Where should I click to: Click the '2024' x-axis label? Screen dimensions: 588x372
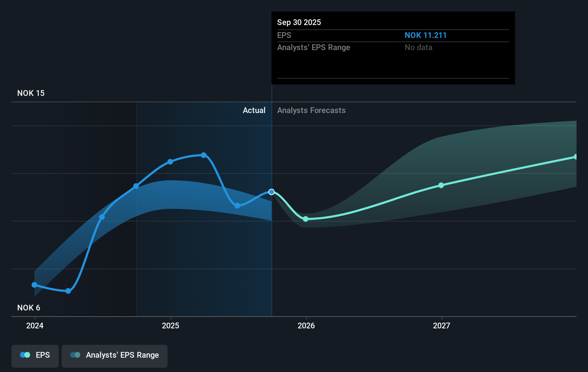point(35,325)
